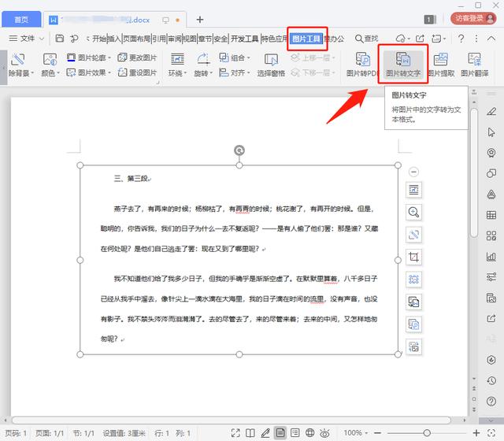
Task: Click the zoom-in magnifier floating icon
Action: (x=413, y=213)
